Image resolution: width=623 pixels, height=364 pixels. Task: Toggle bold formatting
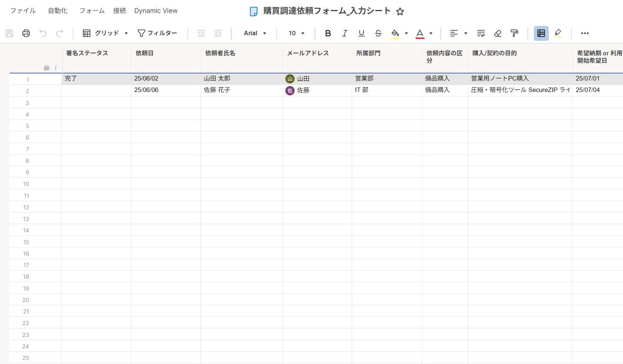coord(328,33)
